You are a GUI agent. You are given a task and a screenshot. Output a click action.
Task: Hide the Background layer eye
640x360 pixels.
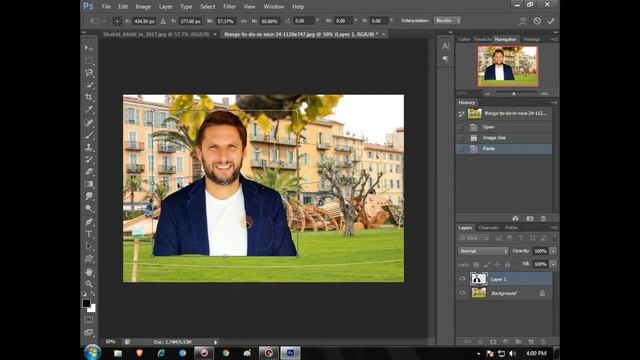point(462,293)
